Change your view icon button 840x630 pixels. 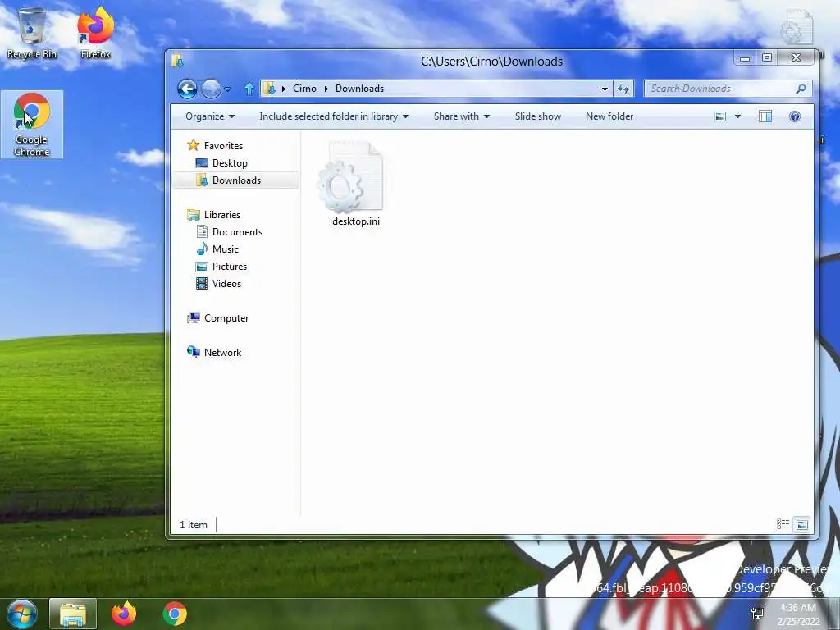[x=720, y=116]
